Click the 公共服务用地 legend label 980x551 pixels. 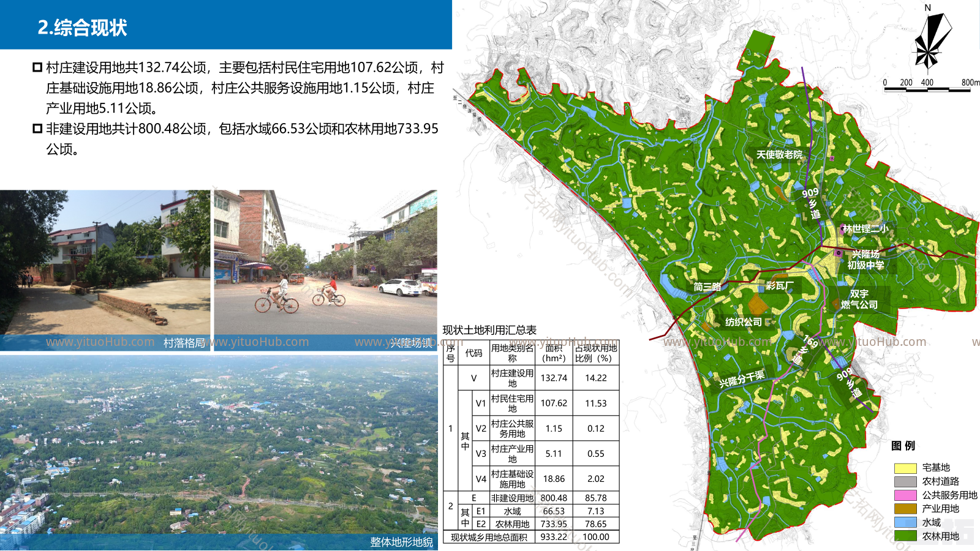coord(950,495)
